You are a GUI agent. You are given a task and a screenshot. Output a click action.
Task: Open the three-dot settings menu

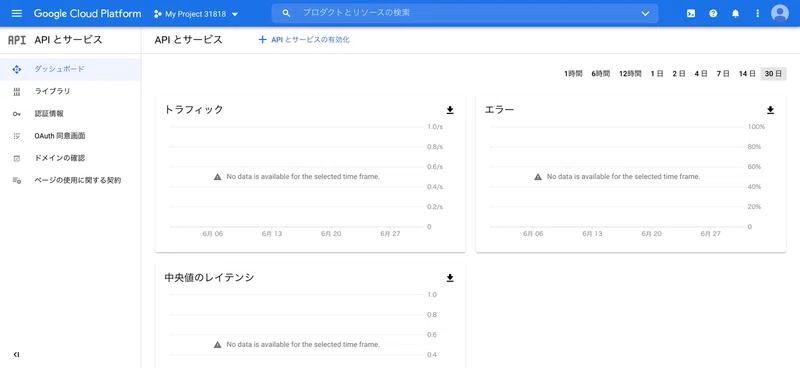coord(757,14)
